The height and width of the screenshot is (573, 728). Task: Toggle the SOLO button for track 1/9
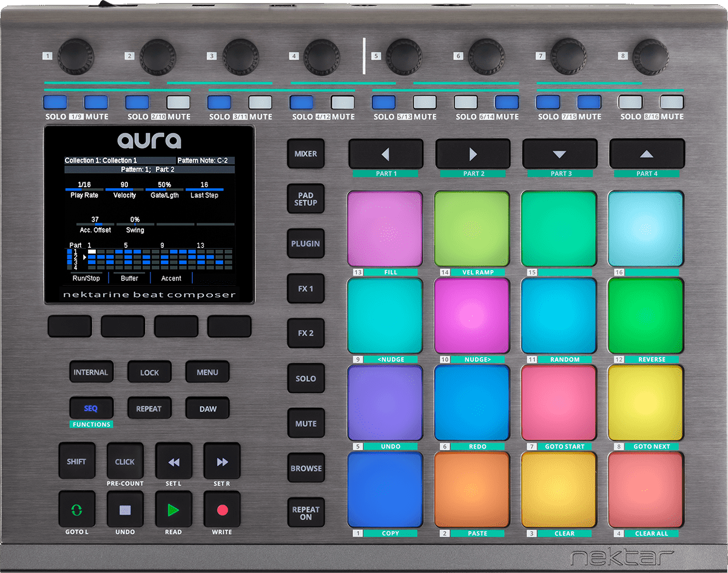(55, 102)
